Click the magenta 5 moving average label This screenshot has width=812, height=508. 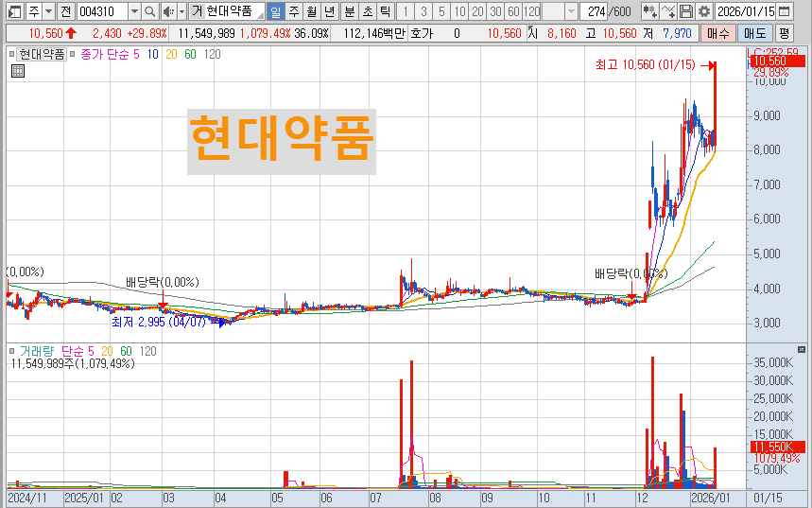pyautogui.click(x=136, y=54)
